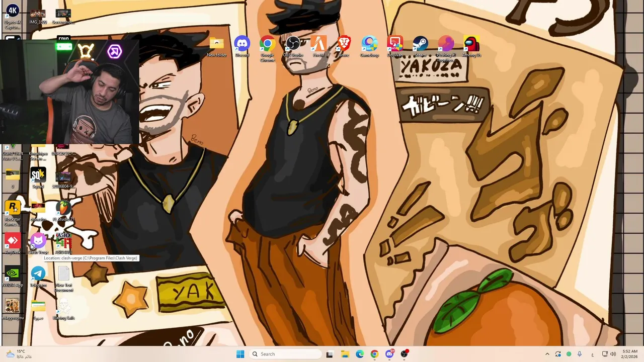Open OBS Studio from the taskbar
The width and height of the screenshot is (644, 362).
pyautogui.click(x=405, y=354)
